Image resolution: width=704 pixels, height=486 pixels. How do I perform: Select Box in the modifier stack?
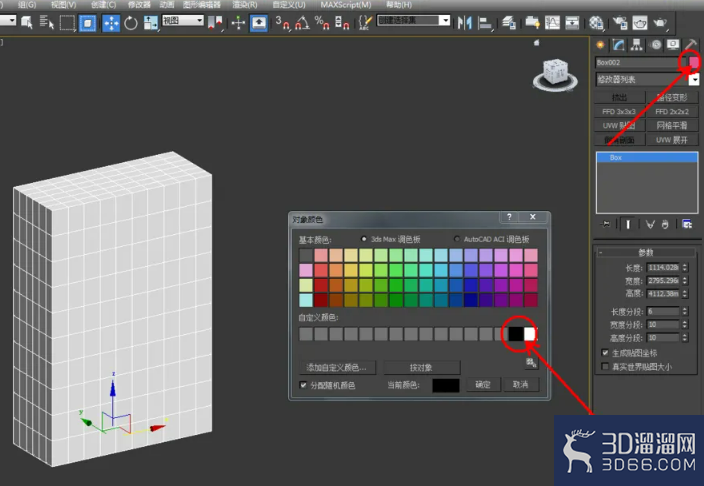[x=647, y=157]
